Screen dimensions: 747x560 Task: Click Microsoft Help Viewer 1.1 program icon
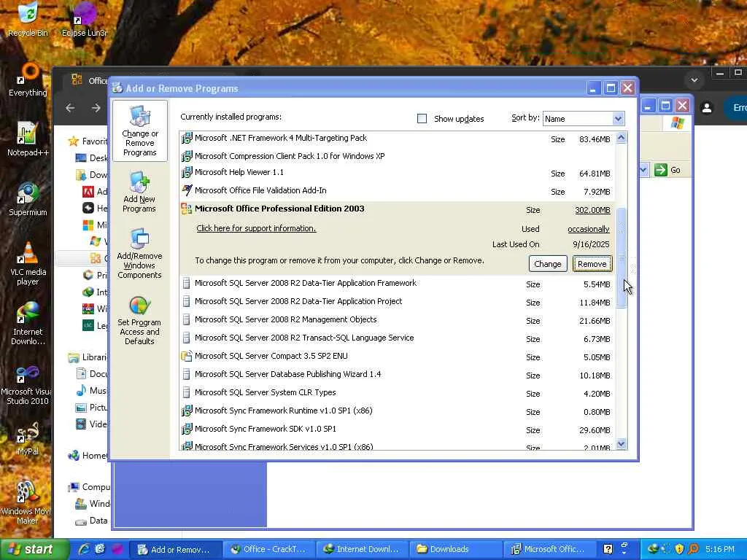coord(187,172)
